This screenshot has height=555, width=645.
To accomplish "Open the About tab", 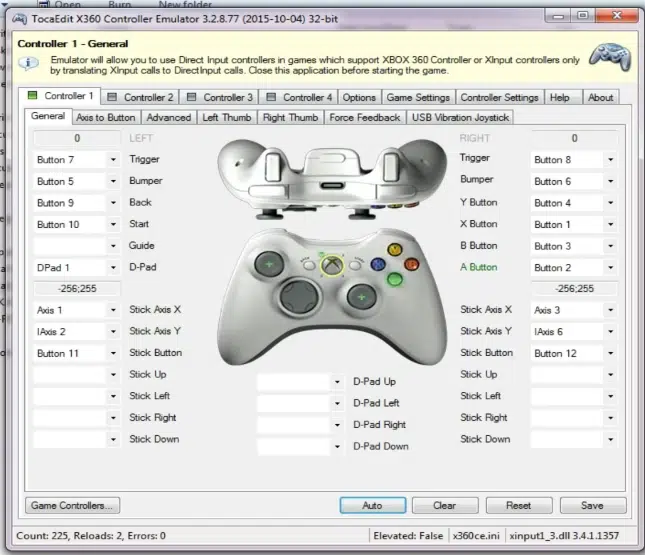I will [600, 98].
